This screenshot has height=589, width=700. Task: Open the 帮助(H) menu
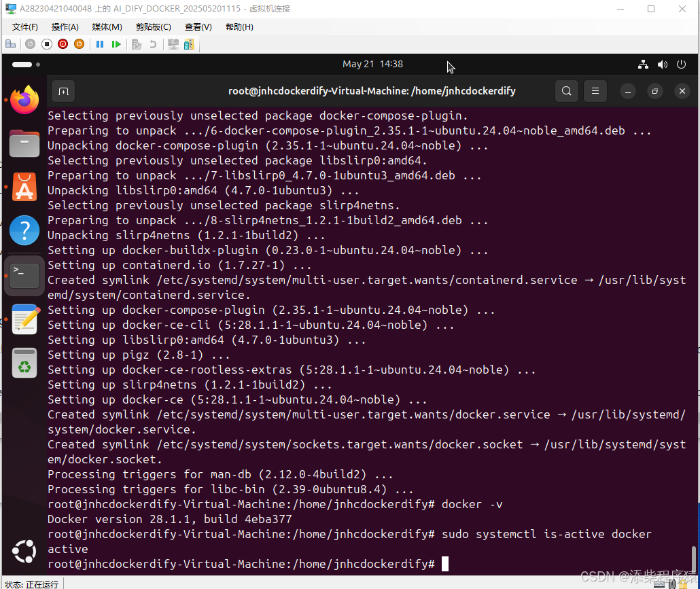(x=239, y=27)
